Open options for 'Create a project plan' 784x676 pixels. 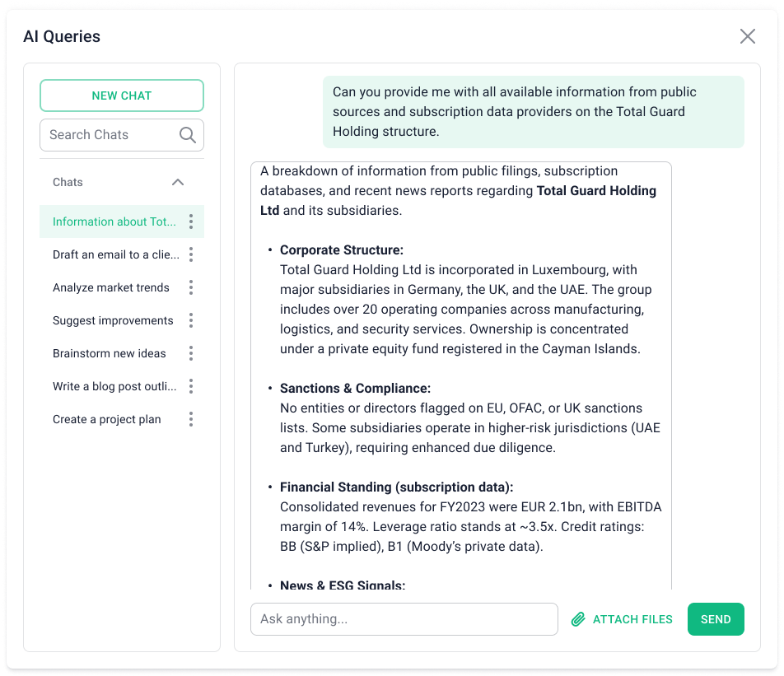pos(191,419)
